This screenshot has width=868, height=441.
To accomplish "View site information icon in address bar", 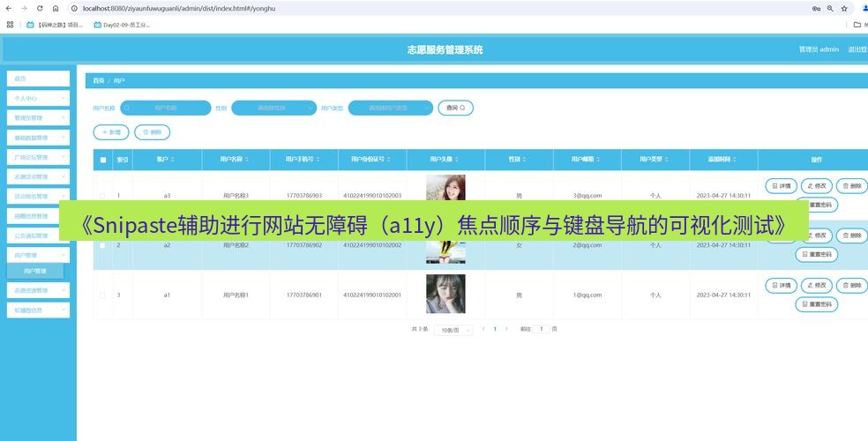I will point(74,8).
